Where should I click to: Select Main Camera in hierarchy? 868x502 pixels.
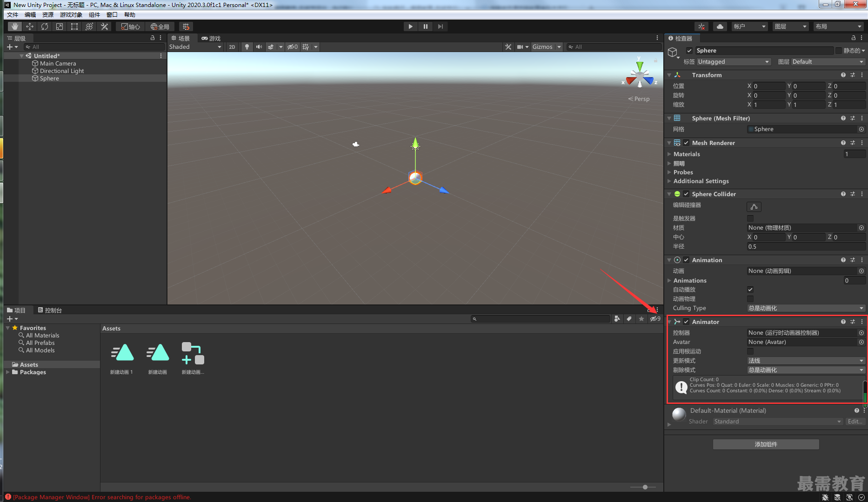click(x=58, y=64)
